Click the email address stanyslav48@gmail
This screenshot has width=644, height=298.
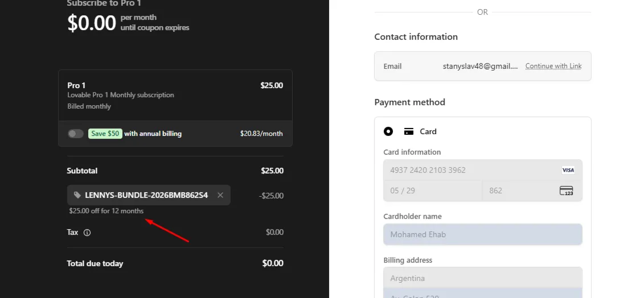coord(480,66)
